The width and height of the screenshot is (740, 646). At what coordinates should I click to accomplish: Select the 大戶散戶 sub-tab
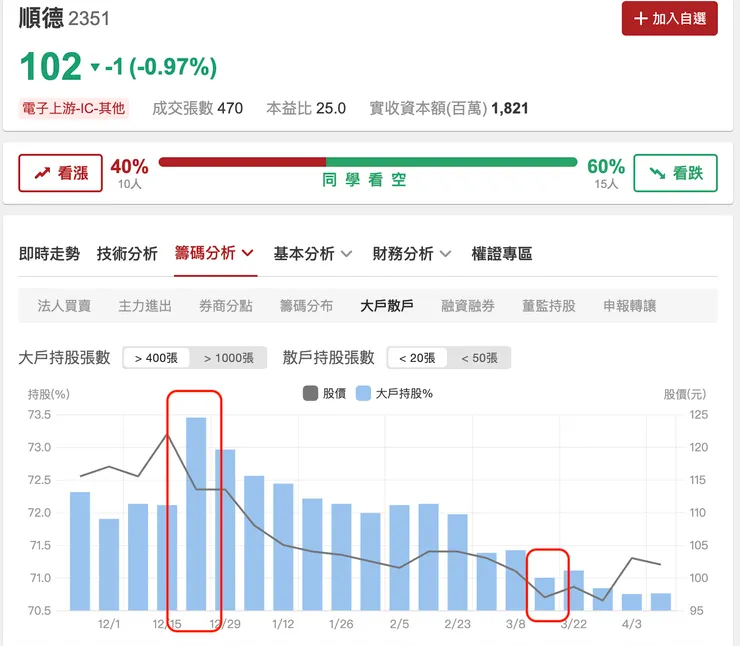[x=387, y=306]
